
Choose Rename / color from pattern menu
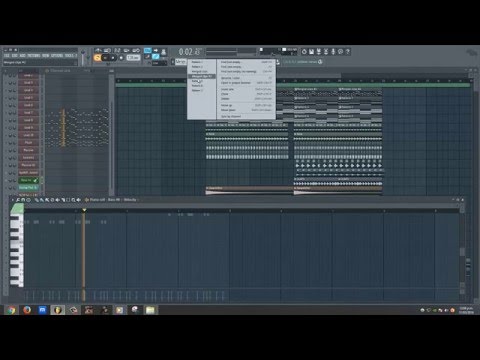(x=246, y=78)
